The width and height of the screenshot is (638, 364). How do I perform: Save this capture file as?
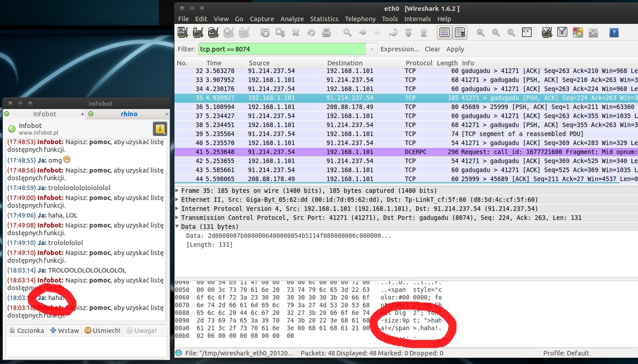tap(280, 32)
